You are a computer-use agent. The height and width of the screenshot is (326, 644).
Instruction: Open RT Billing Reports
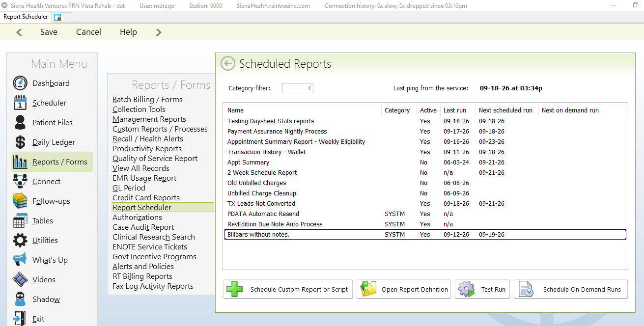click(142, 276)
